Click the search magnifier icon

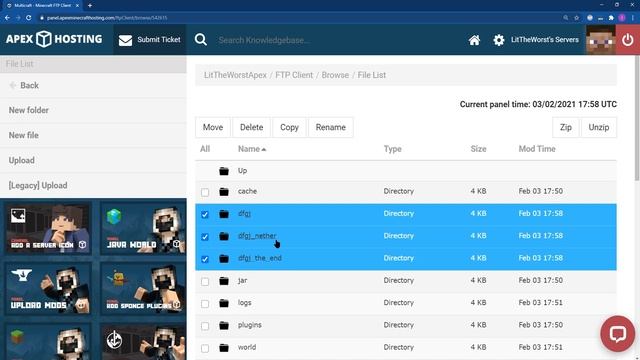point(200,40)
